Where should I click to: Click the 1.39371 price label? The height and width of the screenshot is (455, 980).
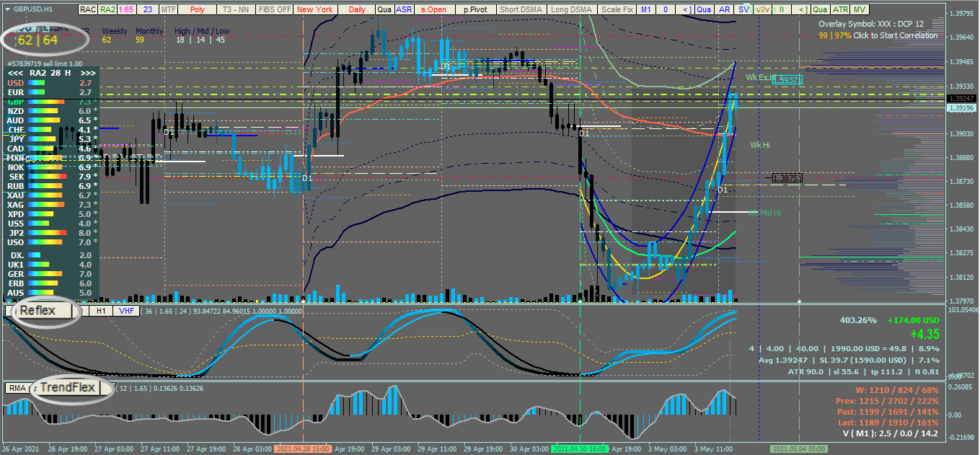787,80
